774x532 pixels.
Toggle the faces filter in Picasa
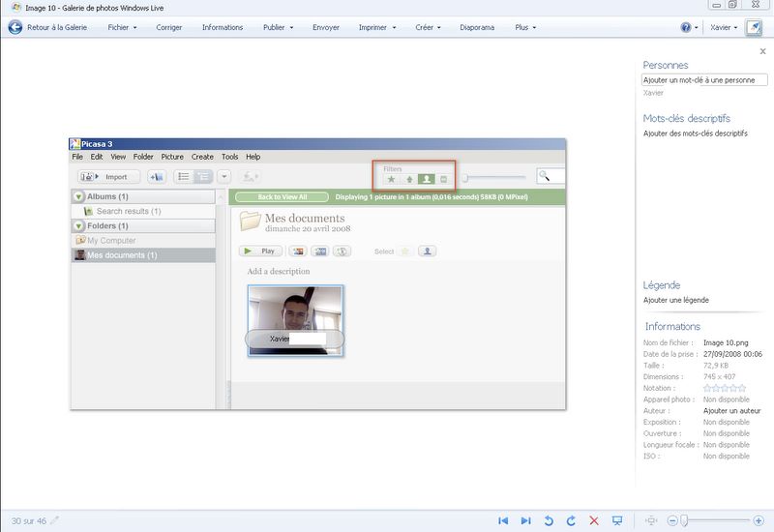(427, 179)
